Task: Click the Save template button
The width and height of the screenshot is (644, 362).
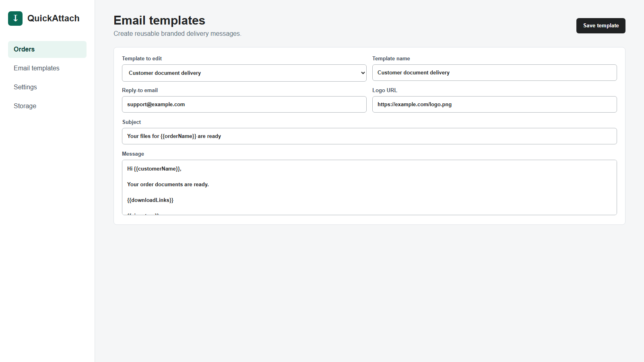Action: 601,26
